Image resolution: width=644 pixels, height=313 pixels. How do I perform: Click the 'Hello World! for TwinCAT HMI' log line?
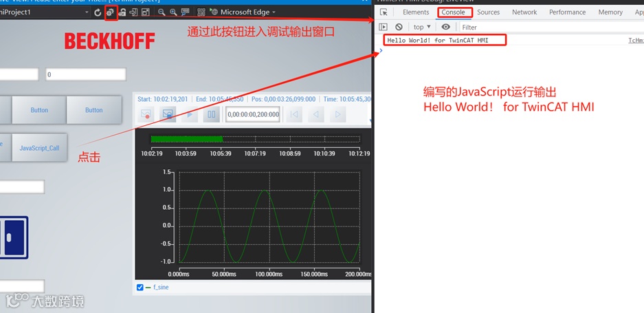[438, 40]
